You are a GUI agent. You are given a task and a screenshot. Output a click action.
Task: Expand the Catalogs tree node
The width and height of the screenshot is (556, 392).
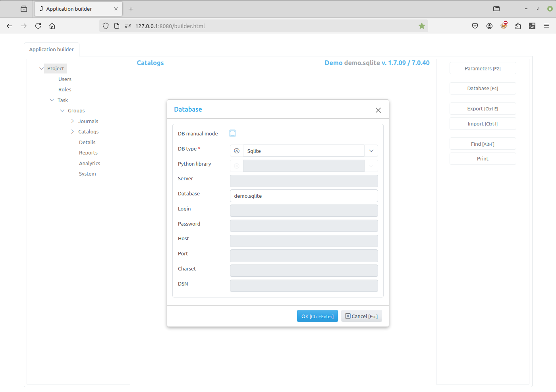72,132
